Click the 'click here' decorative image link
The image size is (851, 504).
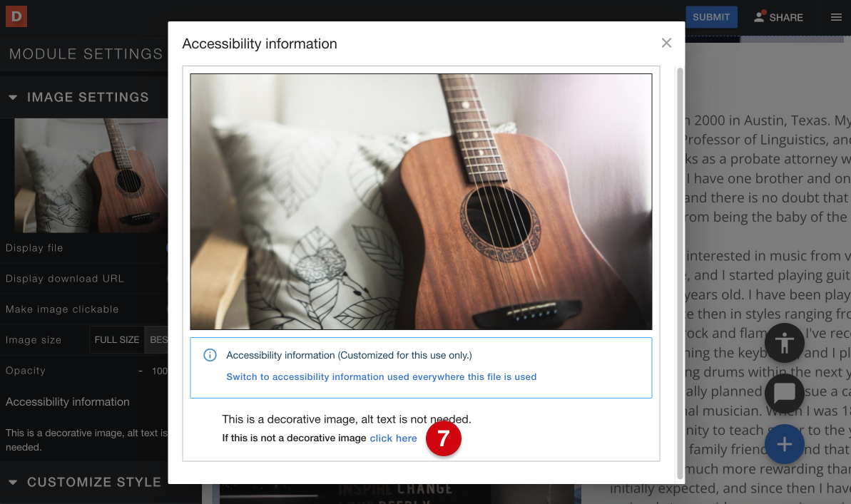click(394, 438)
